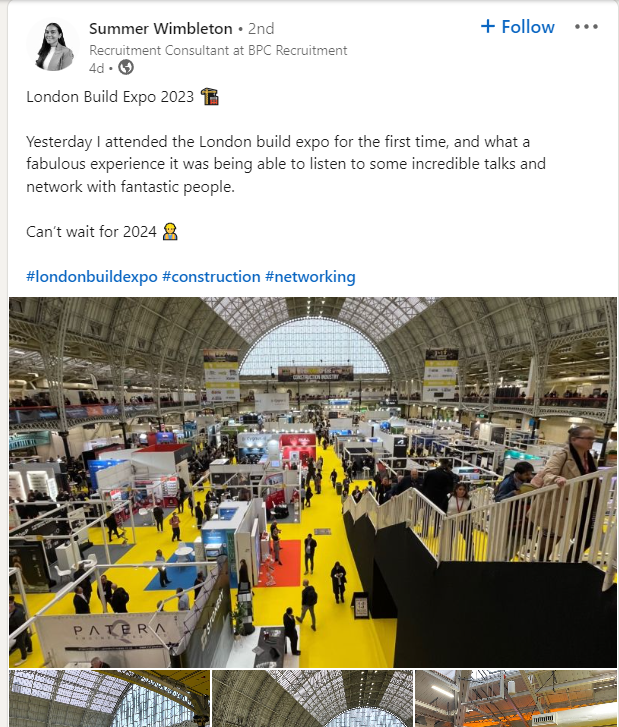The height and width of the screenshot is (727, 619).
Task: Open the #construction hashtag
Action: (210, 276)
